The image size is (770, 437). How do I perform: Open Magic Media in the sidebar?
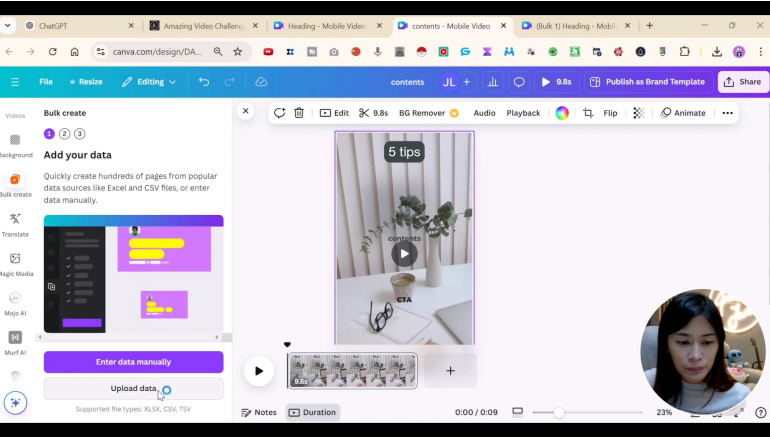(x=15, y=264)
